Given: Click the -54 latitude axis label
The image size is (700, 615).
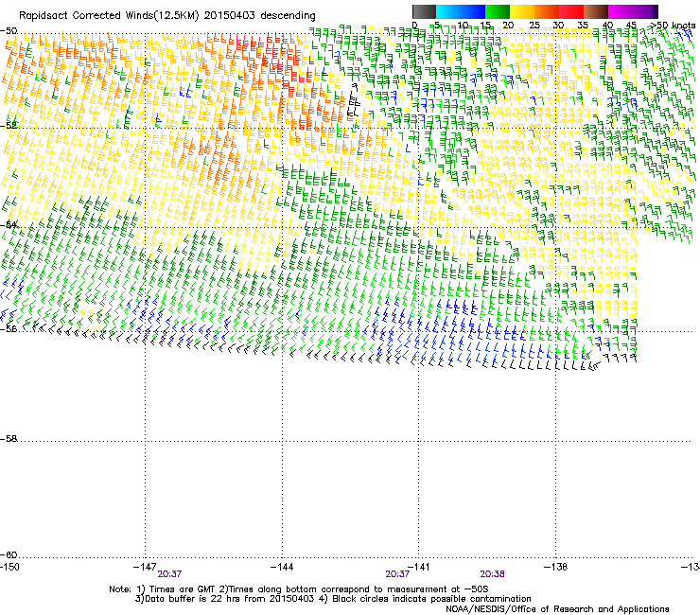Looking at the screenshot, I should [x=9, y=224].
